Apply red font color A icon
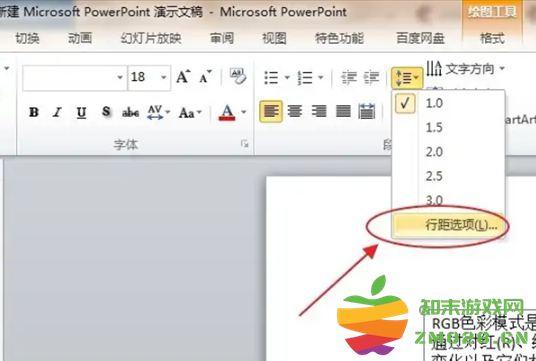This screenshot has height=361, width=536. coord(227,112)
